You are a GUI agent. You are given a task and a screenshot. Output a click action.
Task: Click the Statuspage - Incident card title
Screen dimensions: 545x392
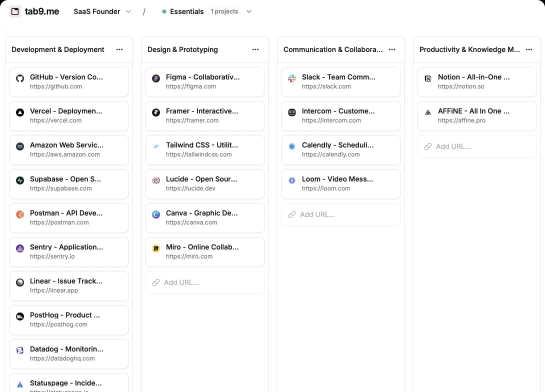click(65, 383)
